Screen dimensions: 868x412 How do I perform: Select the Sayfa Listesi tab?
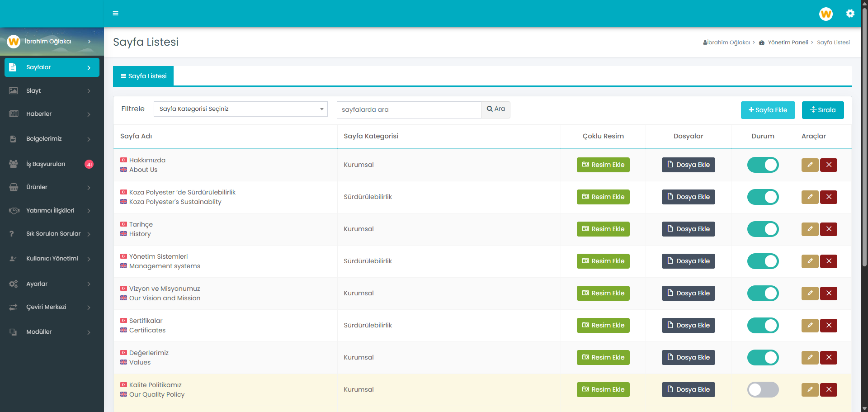pos(143,76)
